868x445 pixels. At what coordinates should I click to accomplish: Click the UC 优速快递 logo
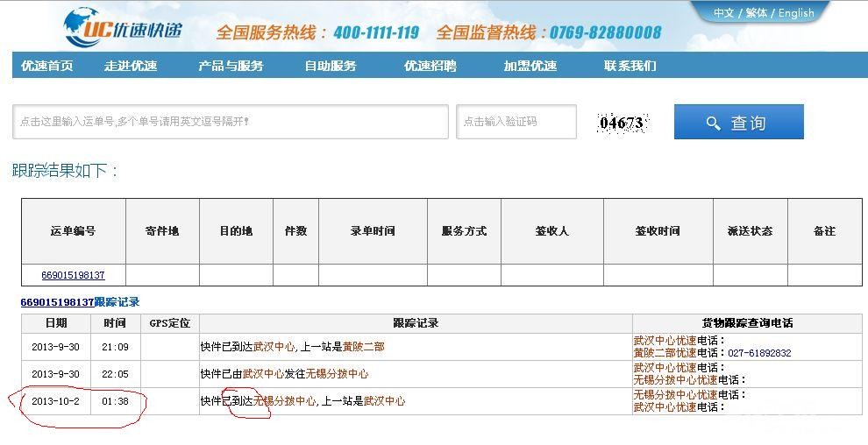point(123,26)
